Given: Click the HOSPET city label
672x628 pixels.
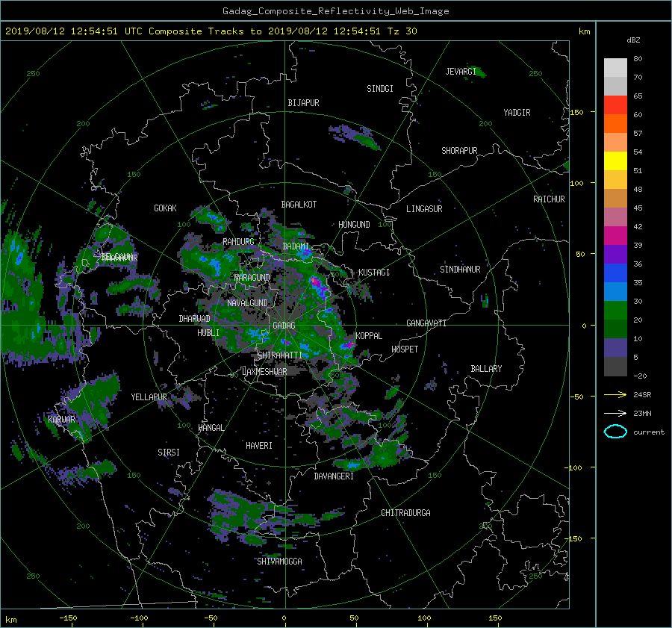Looking at the screenshot, I should click(405, 349).
